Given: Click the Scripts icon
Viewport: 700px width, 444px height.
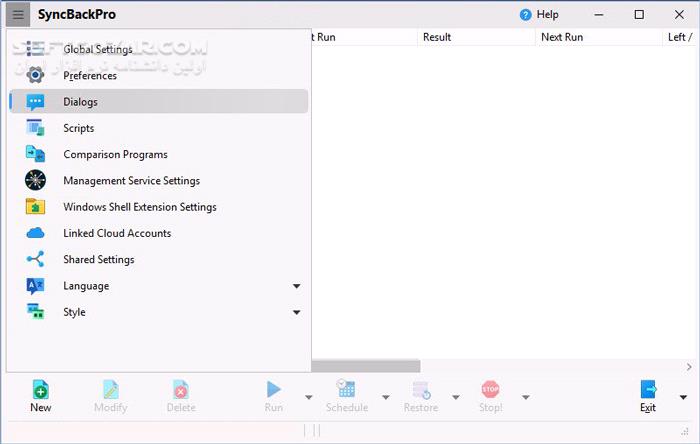Looking at the screenshot, I should coord(35,128).
